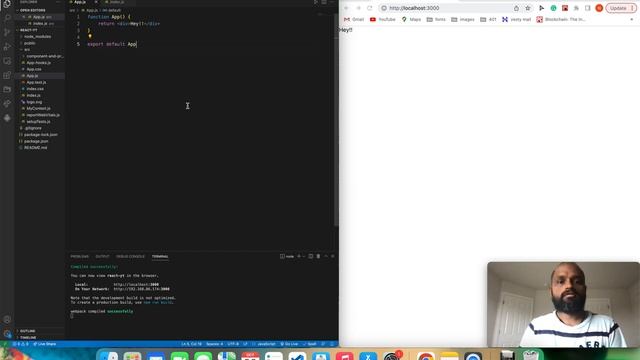The image size is (640, 360).
Task: Click the JavaScript language mode in status bar
Action: point(266,344)
